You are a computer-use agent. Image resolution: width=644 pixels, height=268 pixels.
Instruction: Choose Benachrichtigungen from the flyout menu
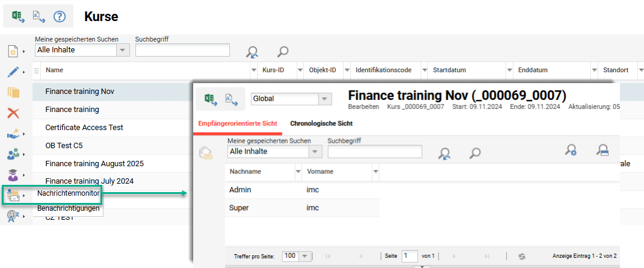68,208
